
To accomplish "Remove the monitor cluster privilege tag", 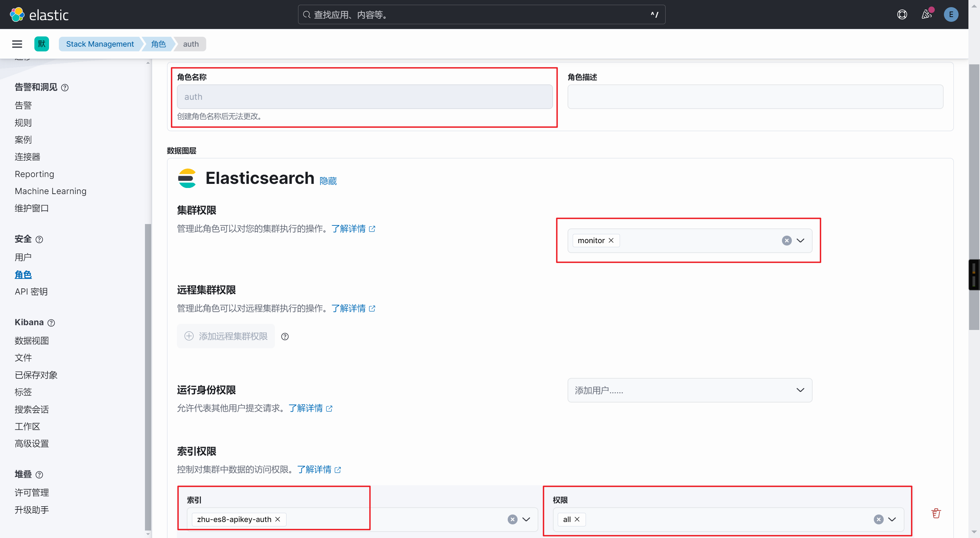I will point(611,241).
